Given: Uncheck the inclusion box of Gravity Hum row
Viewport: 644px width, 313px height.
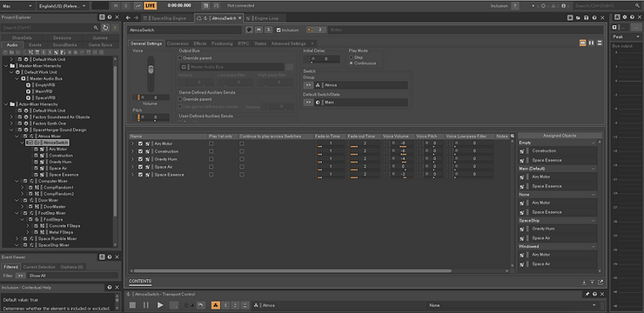Looking at the screenshot, I should pyautogui.click(x=140, y=159).
